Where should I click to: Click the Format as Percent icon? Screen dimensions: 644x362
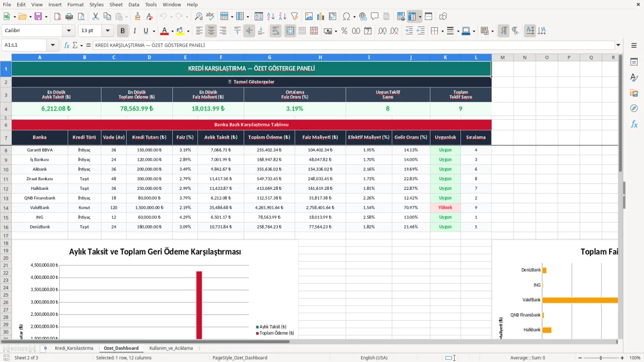point(344,31)
